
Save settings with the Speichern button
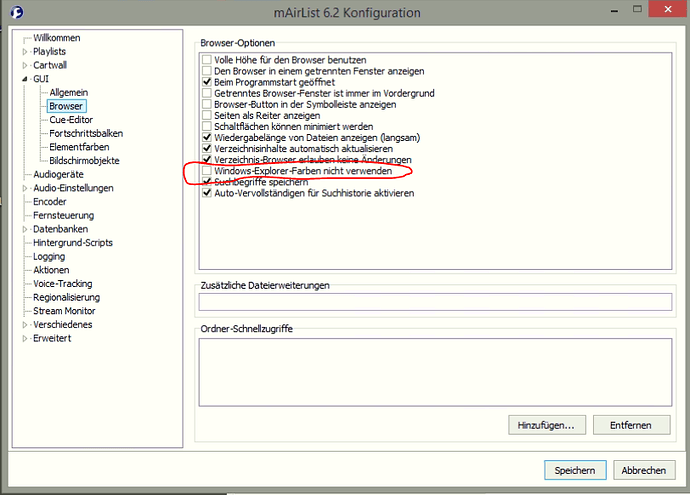(x=575, y=470)
